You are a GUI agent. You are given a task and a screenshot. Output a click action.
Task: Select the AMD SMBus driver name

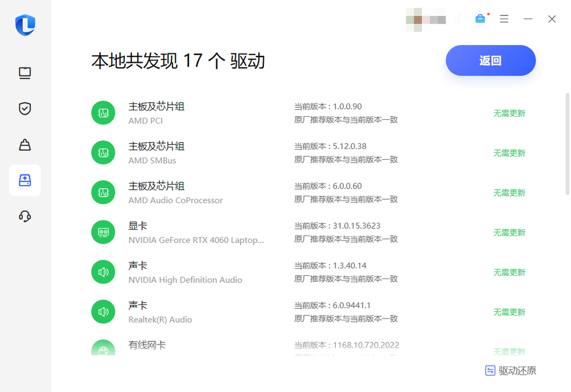[x=152, y=160]
